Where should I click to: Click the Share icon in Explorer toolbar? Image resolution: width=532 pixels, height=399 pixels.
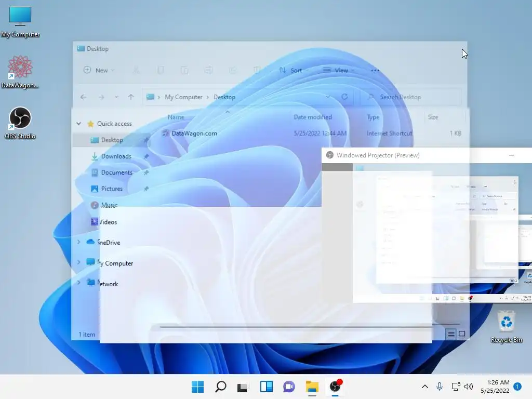[x=233, y=70]
